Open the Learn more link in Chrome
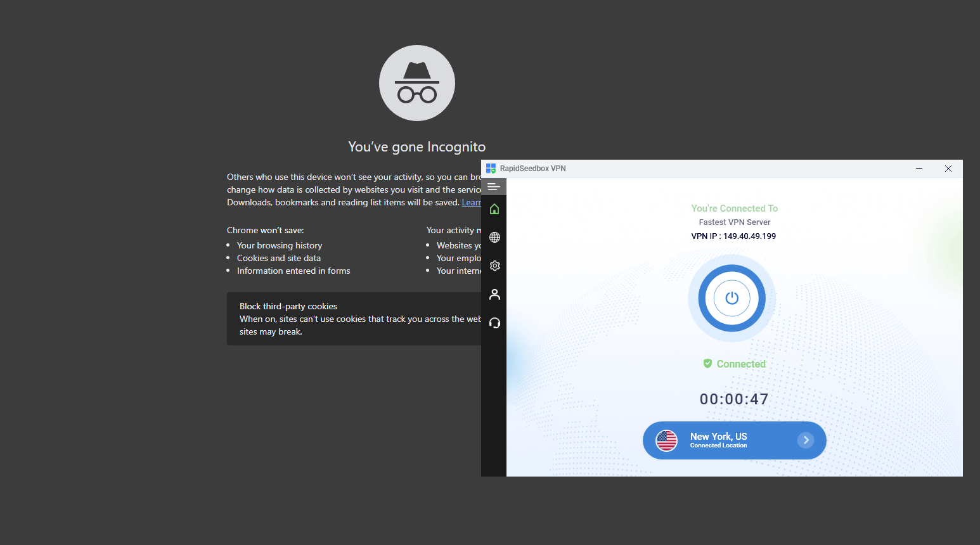This screenshot has height=545, width=980. pos(471,202)
